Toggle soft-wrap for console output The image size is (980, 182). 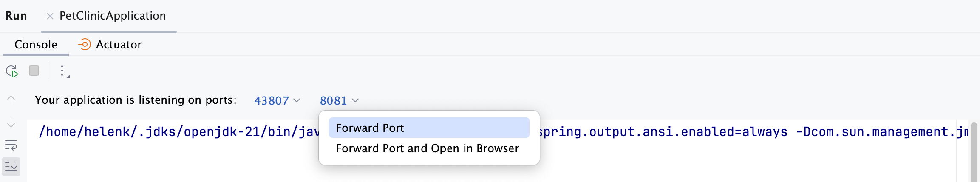(11, 145)
